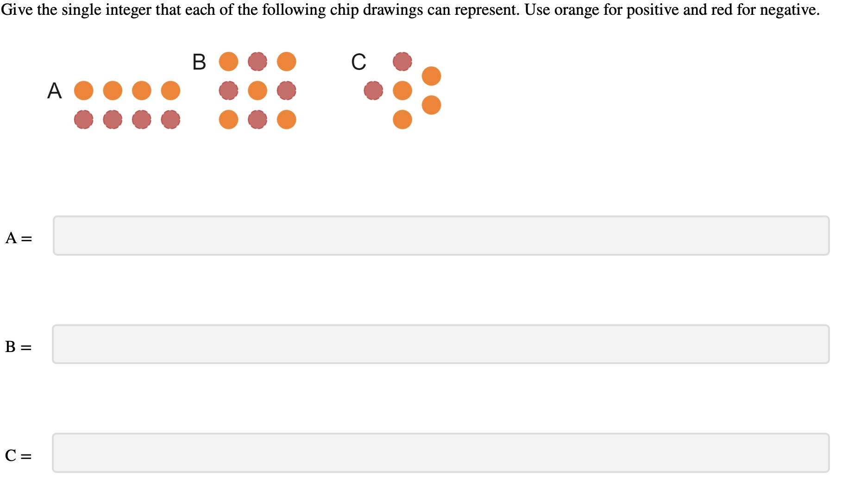Screen dimensions: 842x504
Task: Click the leftmost red chip in drawing C
Action: [x=373, y=91]
